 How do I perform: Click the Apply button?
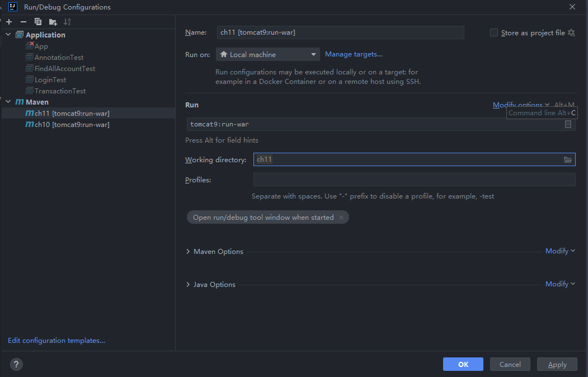point(557,364)
